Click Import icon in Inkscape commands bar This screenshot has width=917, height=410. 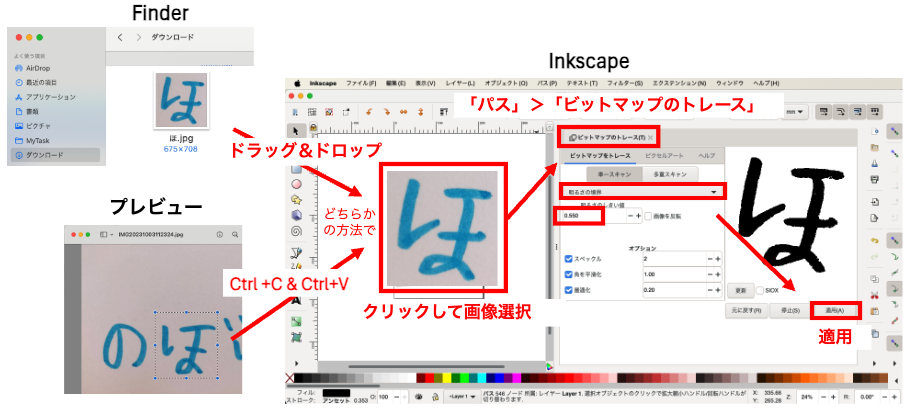[x=875, y=202]
